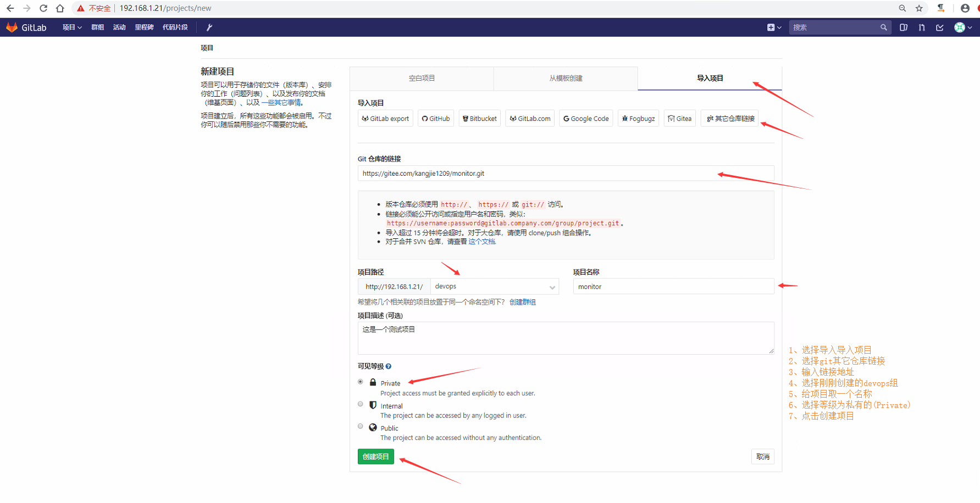Go back with browser back arrow
The width and height of the screenshot is (980, 503).
[x=10, y=8]
